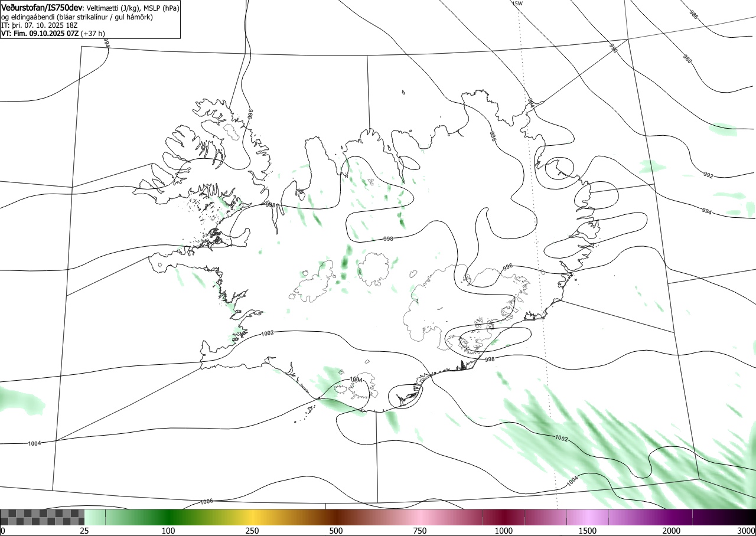Click the 1002 isobar label over southwest Iceland
Image resolution: width=756 pixels, height=536 pixels.
[x=267, y=334]
